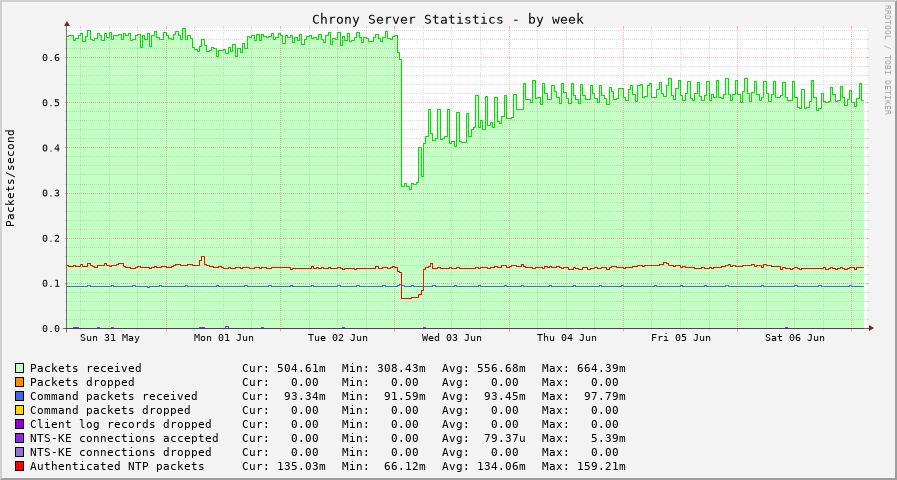The height and width of the screenshot is (480, 897).
Task: Click the 'Thu 04 Jun' x-axis label
Action: coord(566,338)
